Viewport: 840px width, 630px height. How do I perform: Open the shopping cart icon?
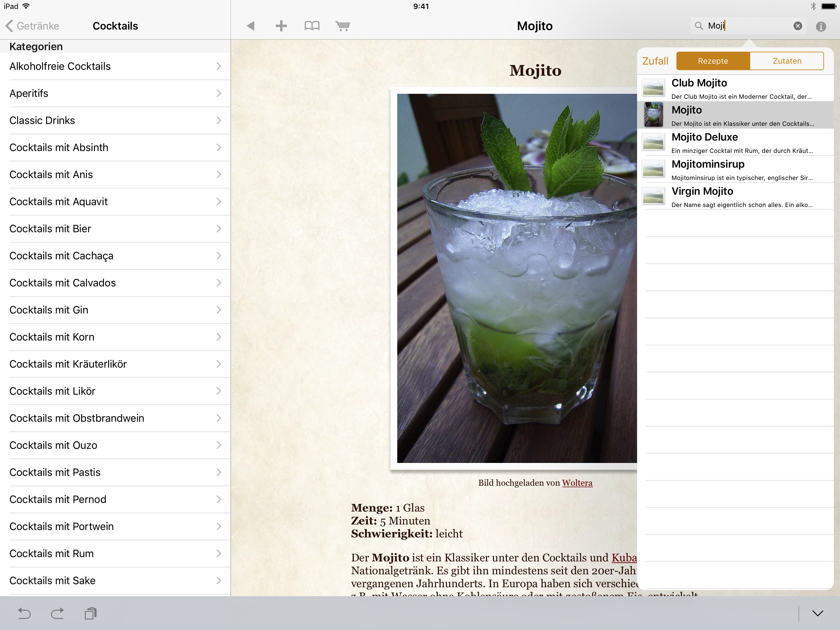click(x=343, y=26)
